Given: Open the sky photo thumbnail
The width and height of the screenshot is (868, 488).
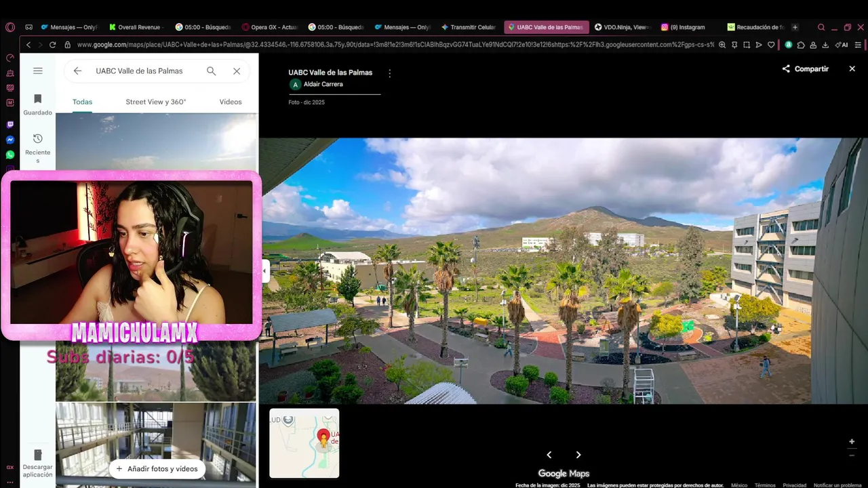Looking at the screenshot, I should (157, 142).
